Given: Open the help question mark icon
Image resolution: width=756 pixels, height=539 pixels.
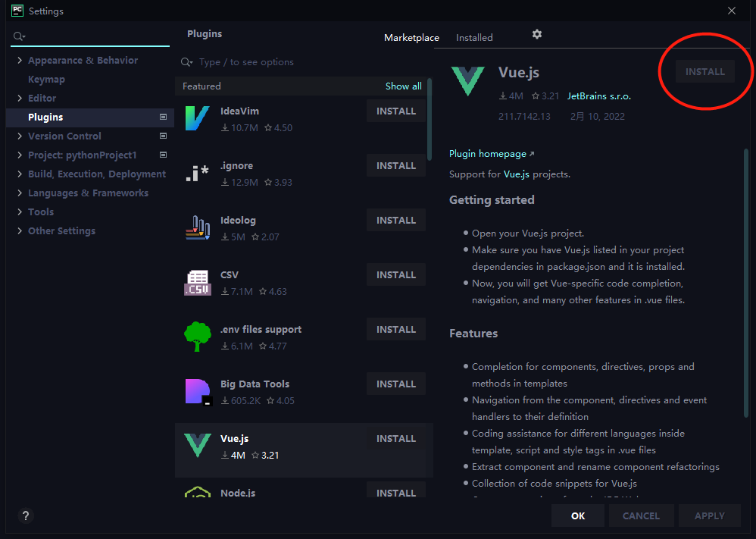Looking at the screenshot, I should 26,515.
